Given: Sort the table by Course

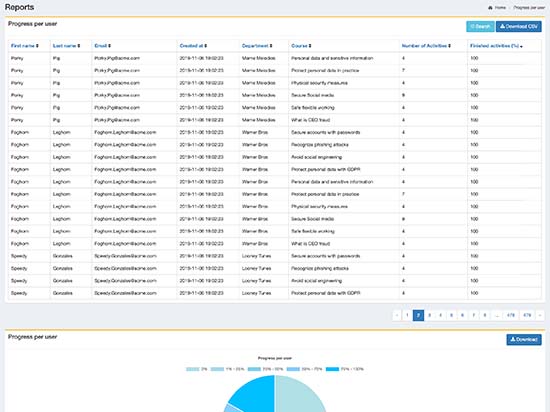Looking at the screenshot, I should 301,46.
